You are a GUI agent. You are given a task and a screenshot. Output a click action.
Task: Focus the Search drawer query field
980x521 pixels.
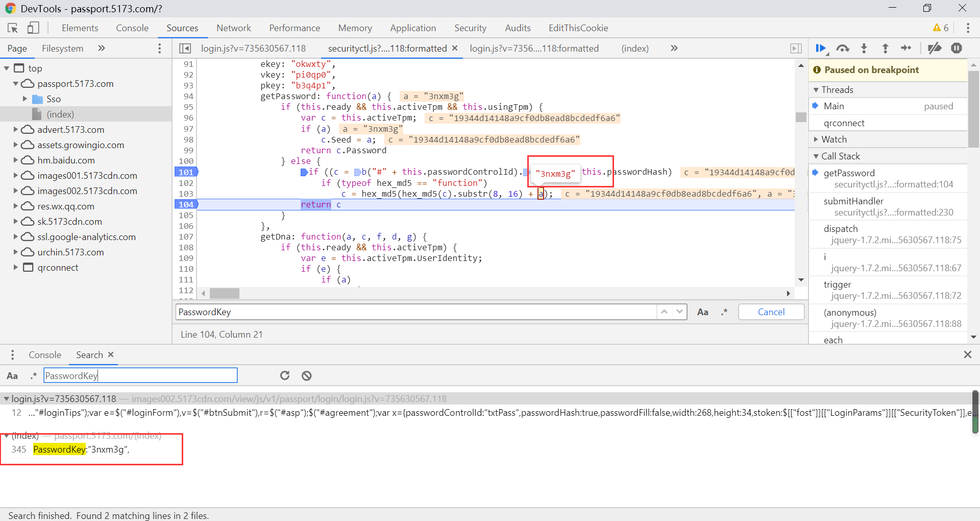pyautogui.click(x=140, y=375)
